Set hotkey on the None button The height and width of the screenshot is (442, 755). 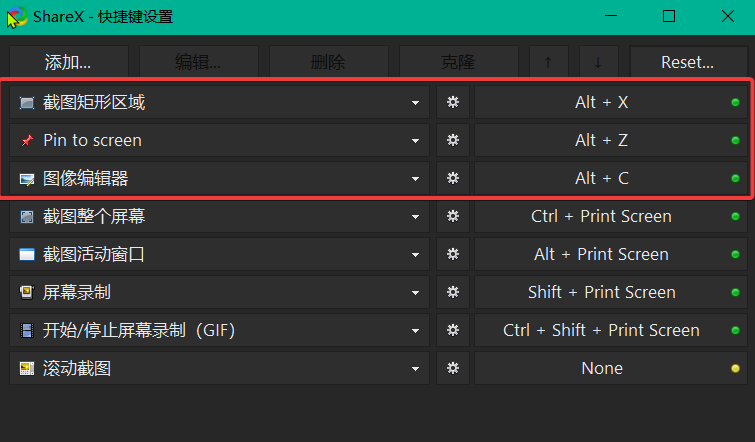click(x=611, y=368)
